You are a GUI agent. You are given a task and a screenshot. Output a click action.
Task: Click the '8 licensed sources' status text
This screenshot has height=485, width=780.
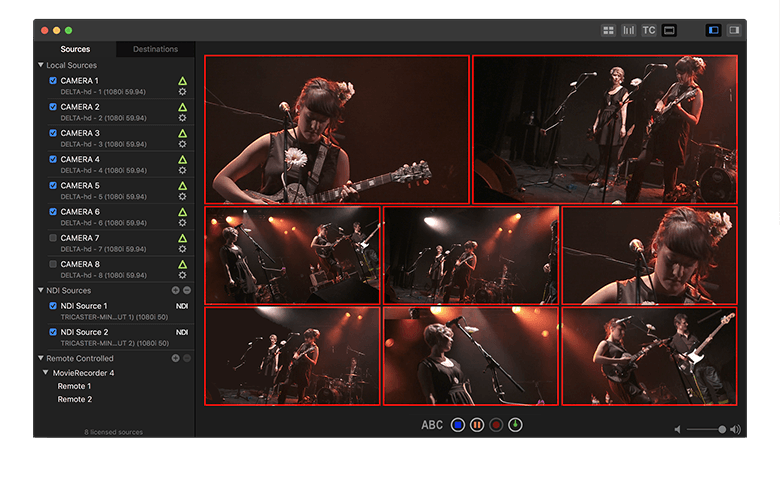coord(113,432)
